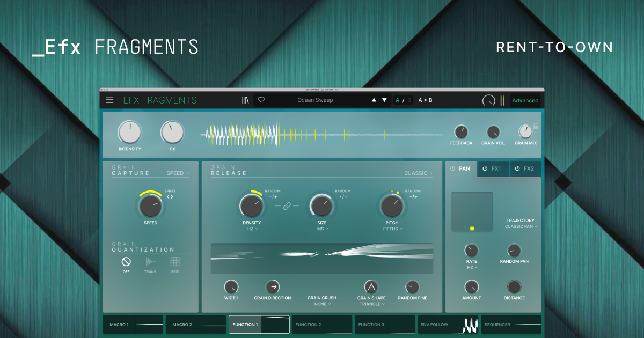Click the Grain Direction arrow button
This screenshot has height=338, width=644.
[x=273, y=286]
